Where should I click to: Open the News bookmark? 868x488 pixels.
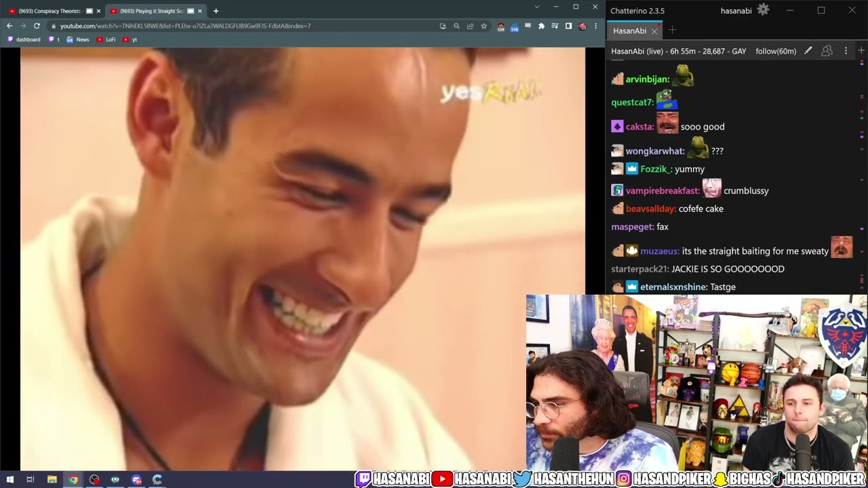[x=78, y=39]
